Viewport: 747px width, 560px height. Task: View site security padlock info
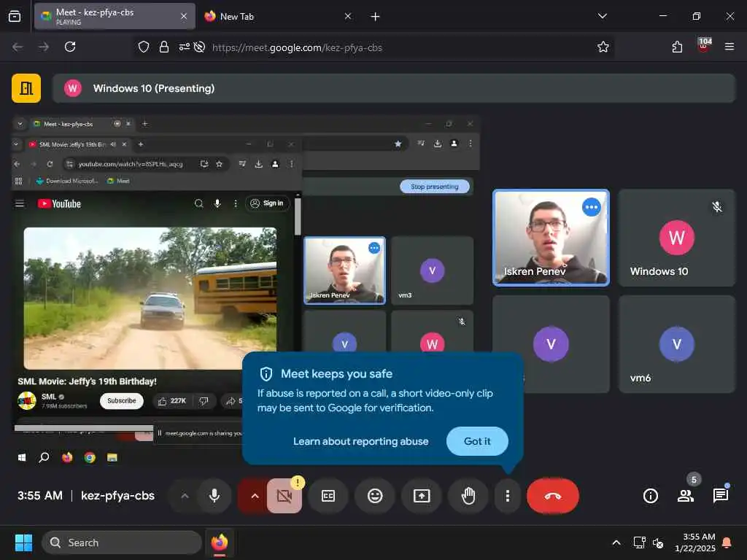pos(164,47)
